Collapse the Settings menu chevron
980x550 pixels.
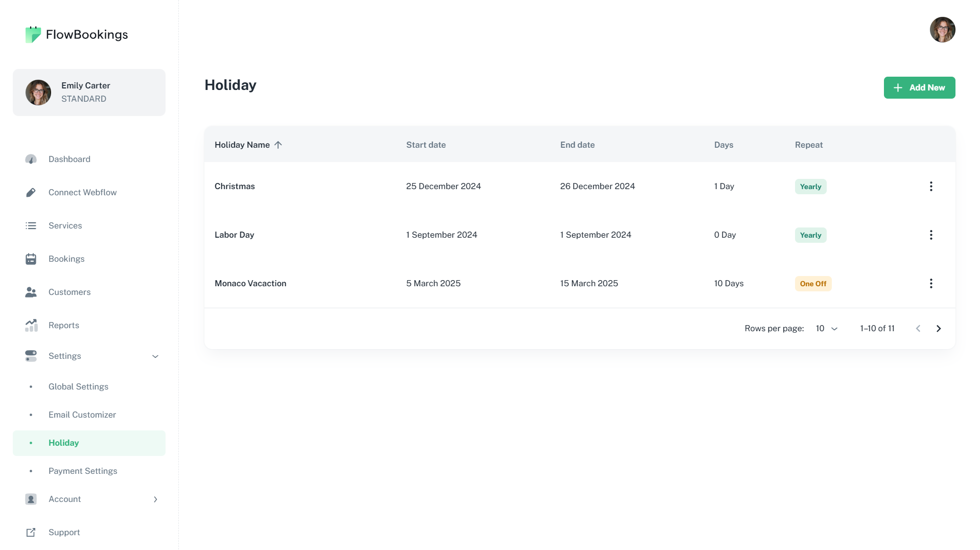(x=155, y=356)
